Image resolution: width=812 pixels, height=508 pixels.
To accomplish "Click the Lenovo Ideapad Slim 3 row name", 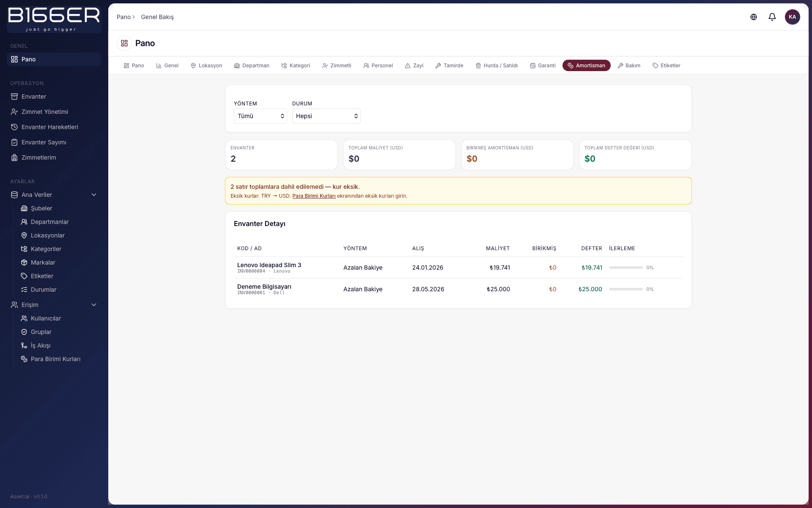I will (269, 265).
